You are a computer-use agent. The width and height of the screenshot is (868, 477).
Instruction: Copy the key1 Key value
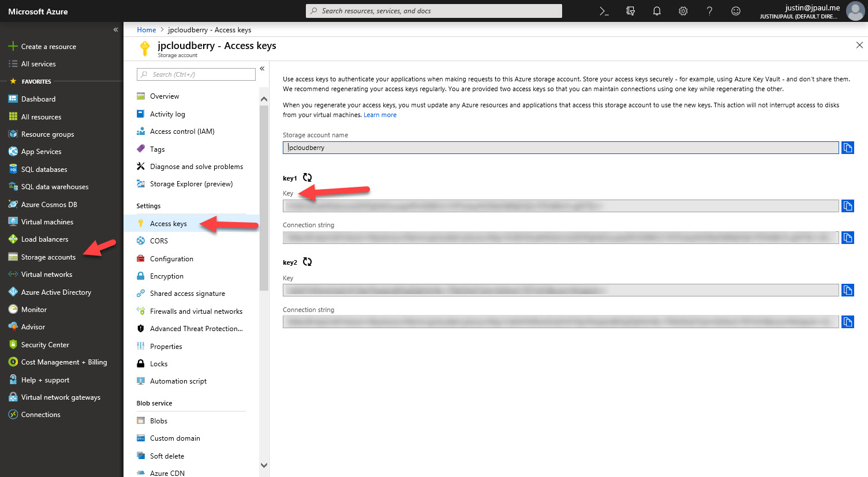tap(847, 206)
